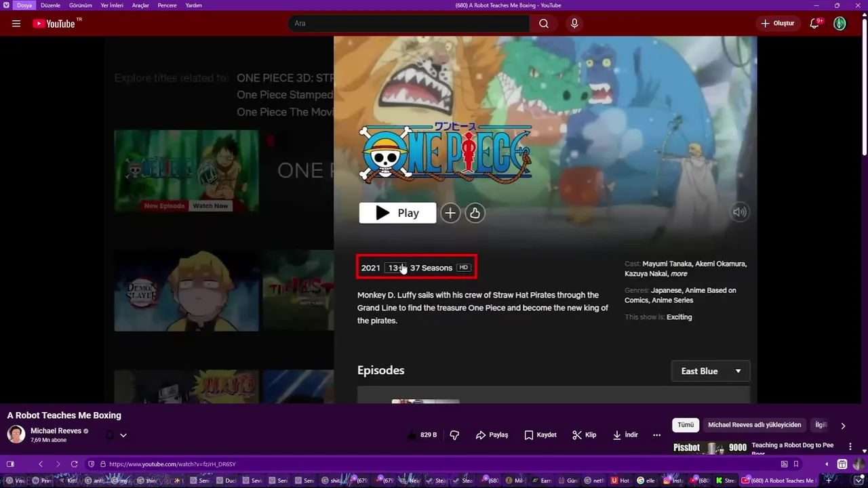Screen dimensions: 868x488
Task: Reload the page in browser toolbar
Action: click(x=74, y=464)
